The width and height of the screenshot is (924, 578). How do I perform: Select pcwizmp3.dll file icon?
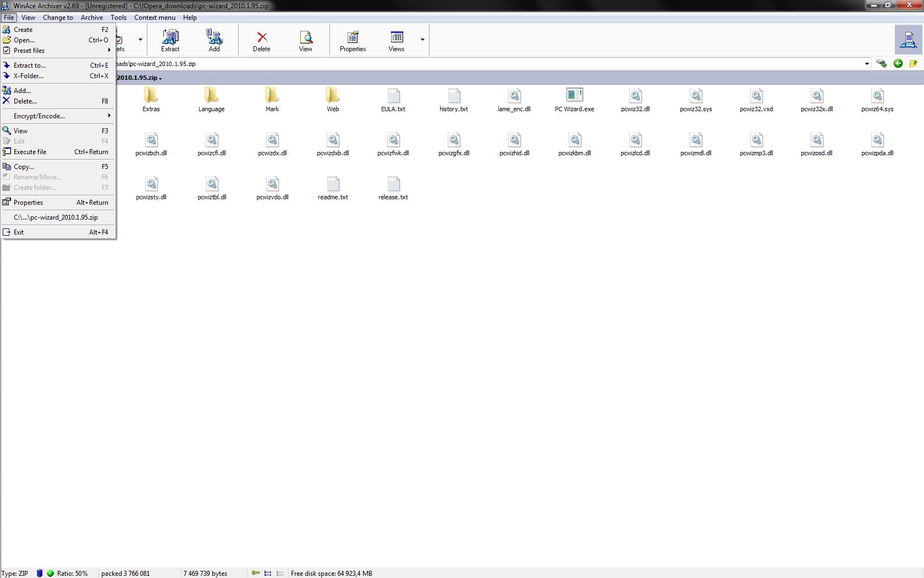(x=756, y=139)
